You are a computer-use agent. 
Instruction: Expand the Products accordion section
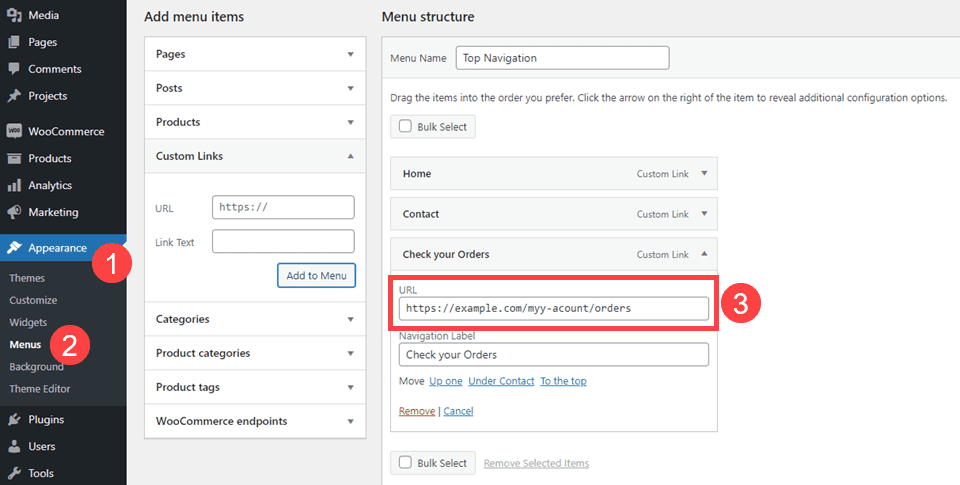(255, 122)
